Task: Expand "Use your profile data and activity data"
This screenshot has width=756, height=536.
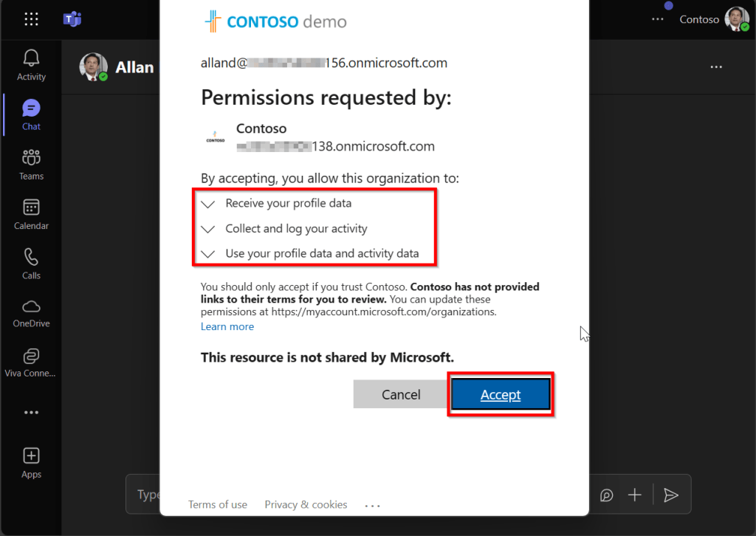Action: click(208, 254)
